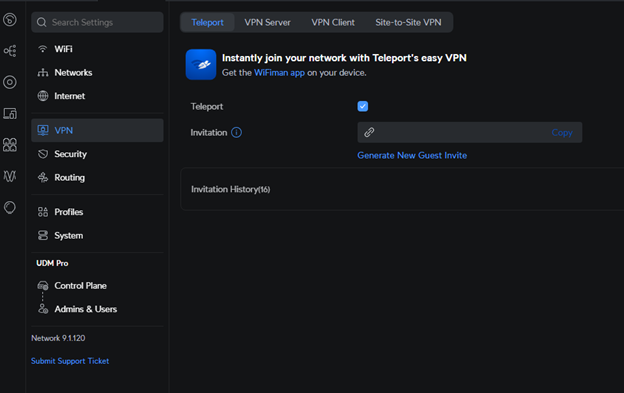Focus the Search Settings field
This screenshot has height=393, width=624.
click(97, 22)
